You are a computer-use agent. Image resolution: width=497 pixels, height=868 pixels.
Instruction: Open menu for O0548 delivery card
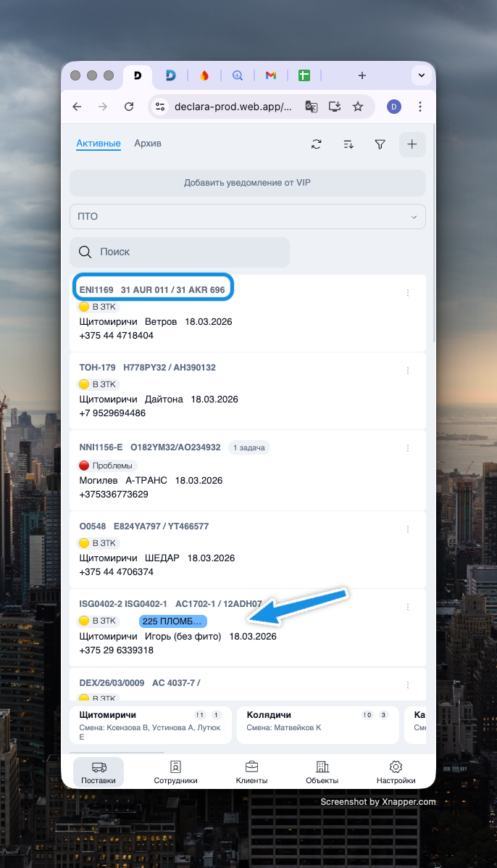point(408,529)
